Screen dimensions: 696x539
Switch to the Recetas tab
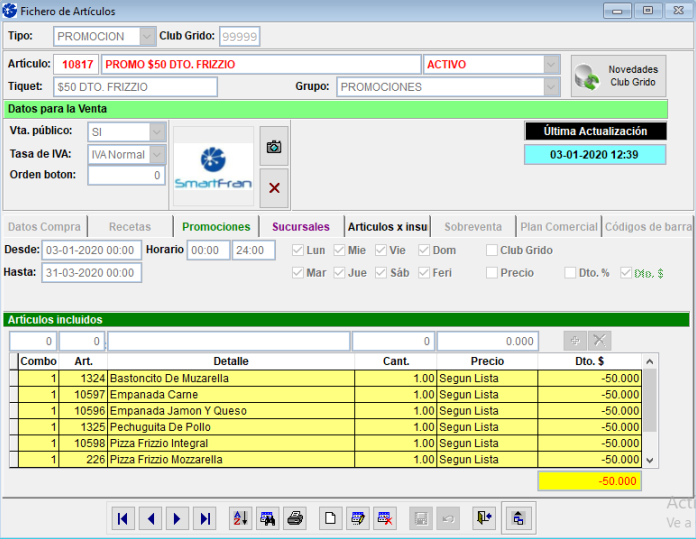pos(130,226)
